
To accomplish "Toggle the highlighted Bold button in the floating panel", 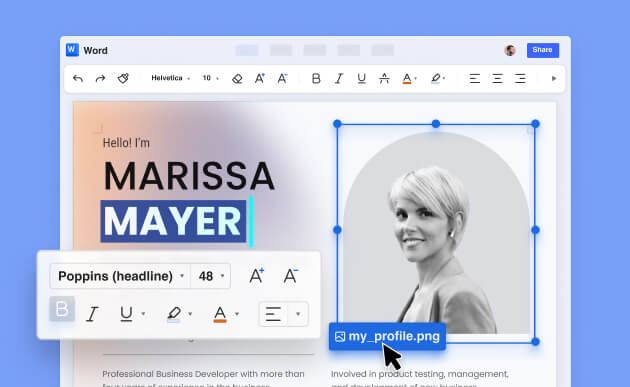I will point(62,309).
